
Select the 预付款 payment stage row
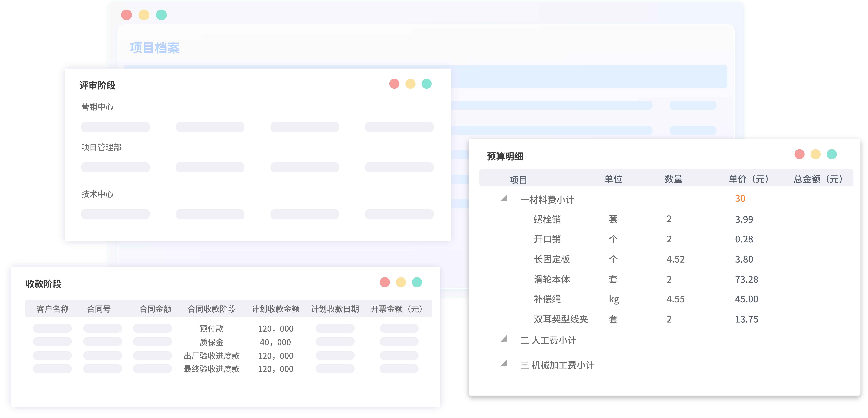(x=212, y=329)
